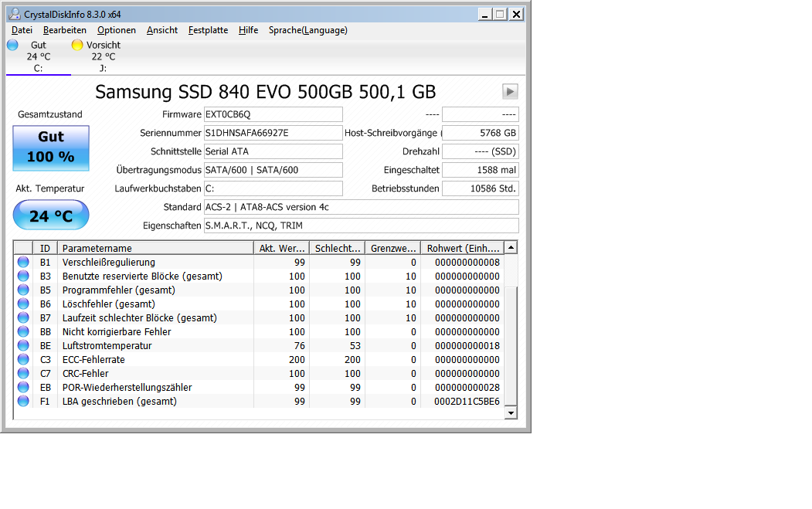Click the Samsung SSD 840 EVO title text
Screen dimensions: 812x509
click(x=265, y=92)
